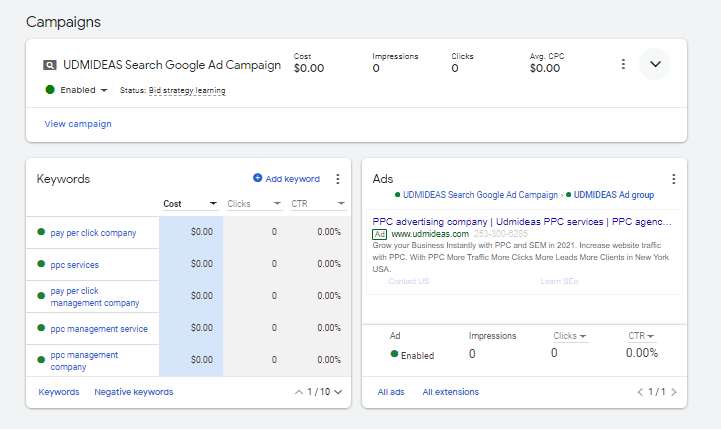
Task: Open the Ads card three-dot menu
Action: [x=673, y=179]
